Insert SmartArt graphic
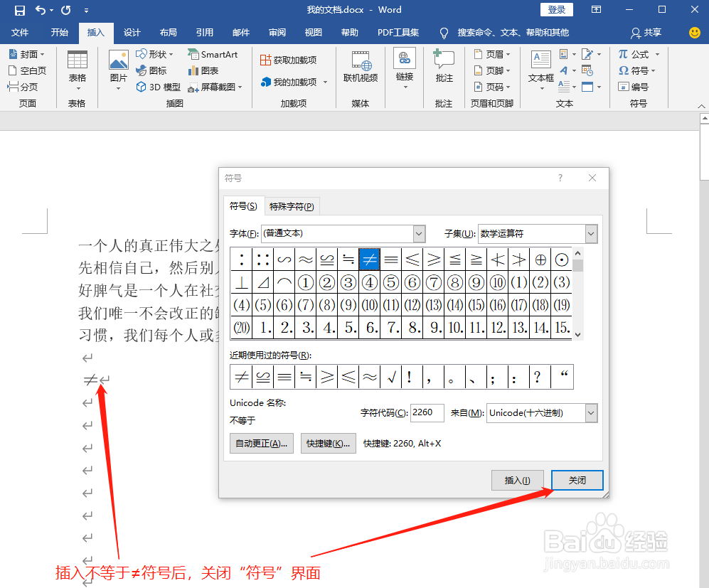Image resolution: width=709 pixels, height=588 pixels. pos(213,54)
